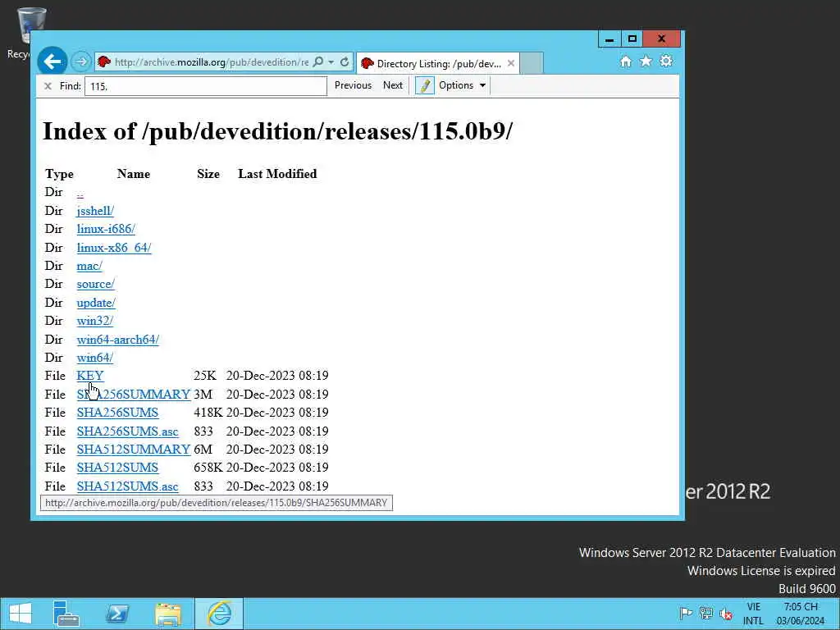Open the win32/ directory link

tap(95, 321)
